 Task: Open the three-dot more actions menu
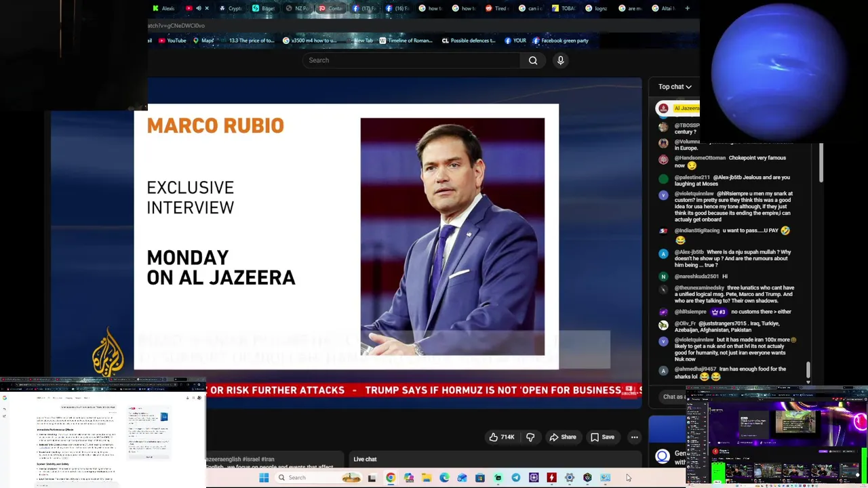[634, 437]
